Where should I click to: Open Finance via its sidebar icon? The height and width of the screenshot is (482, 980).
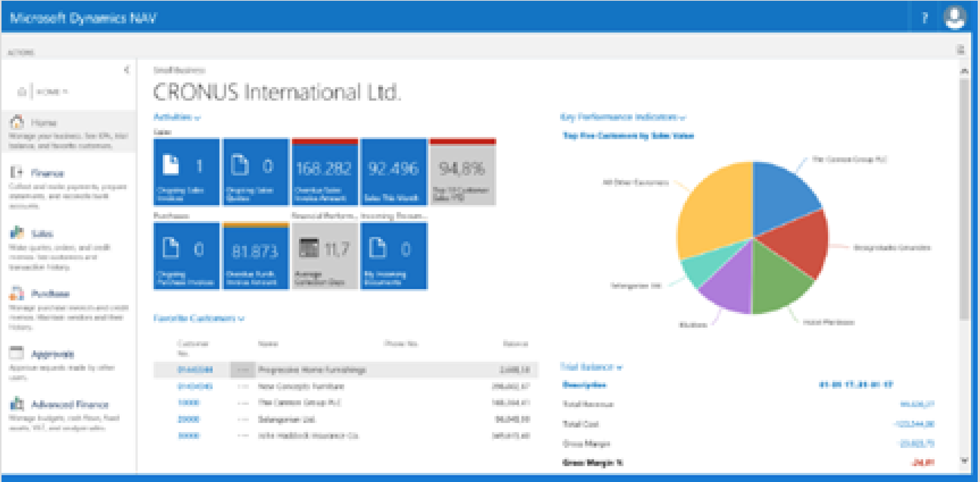(x=16, y=173)
